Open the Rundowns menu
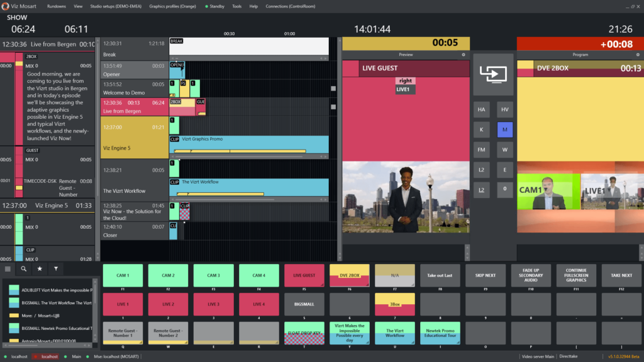Viewport: 644px width, 362px height. 57,6
